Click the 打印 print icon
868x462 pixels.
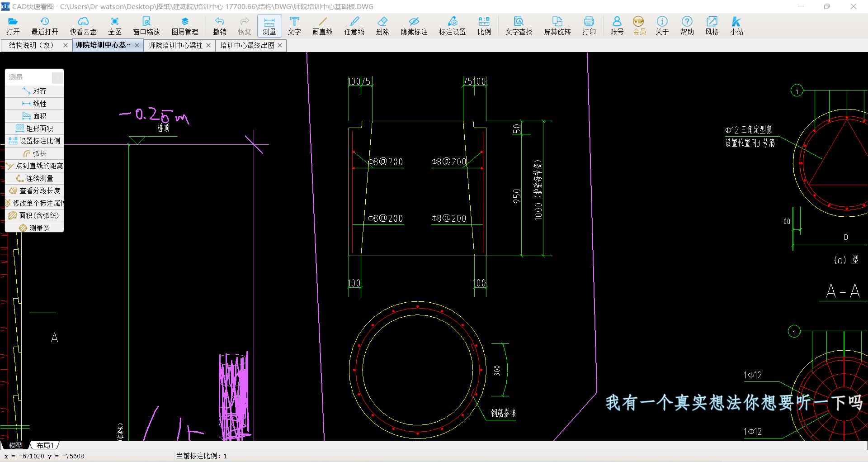[x=589, y=26]
